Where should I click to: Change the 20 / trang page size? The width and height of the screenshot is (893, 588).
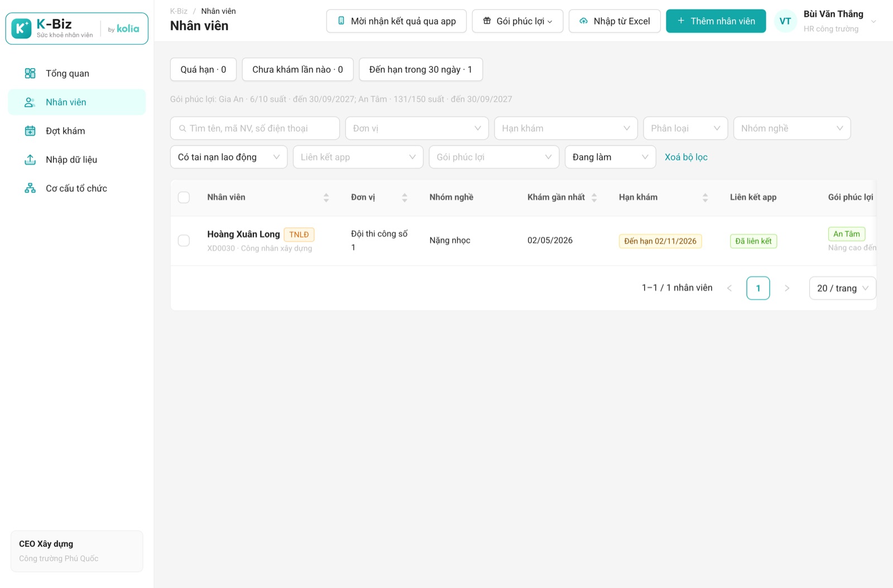(x=843, y=288)
